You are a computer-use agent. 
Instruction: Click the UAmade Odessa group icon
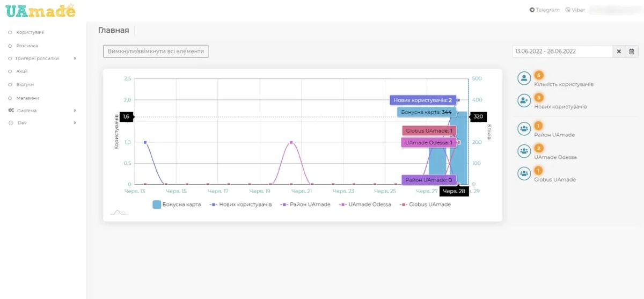[524, 151]
